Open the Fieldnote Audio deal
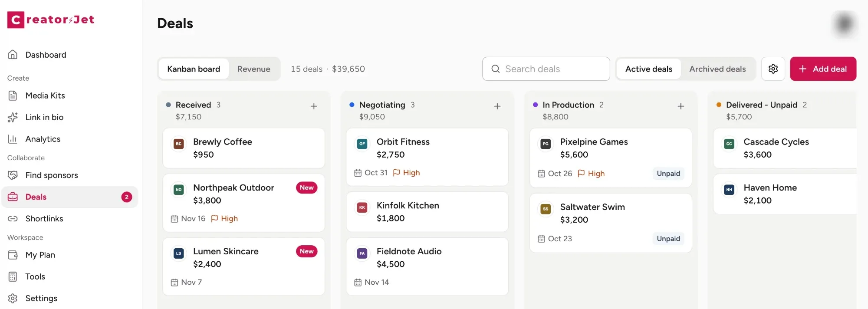Viewport: 868px width, 309px height. [x=427, y=266]
